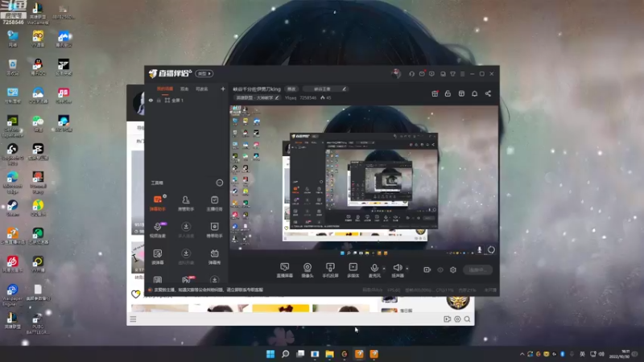Click the search icon in the back window
This screenshot has width=644, height=362.
pyautogui.click(x=468, y=319)
